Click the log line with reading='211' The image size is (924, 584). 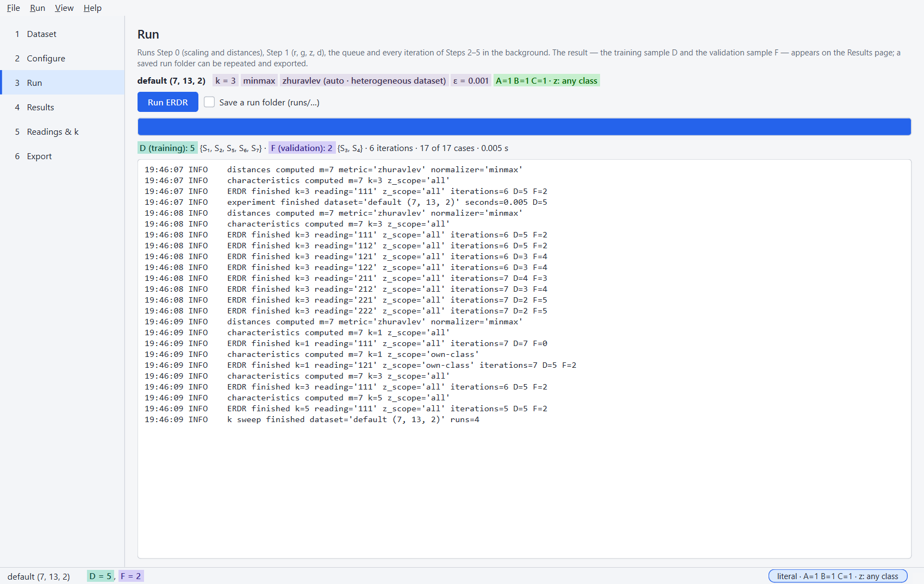pyautogui.click(x=346, y=278)
